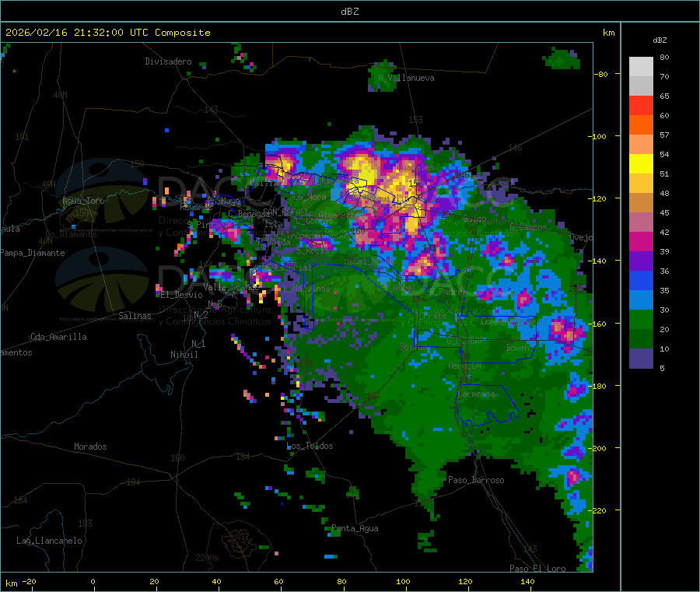
Task: Click the 'Pampa_Diamante' label
Action: [x=33, y=253]
